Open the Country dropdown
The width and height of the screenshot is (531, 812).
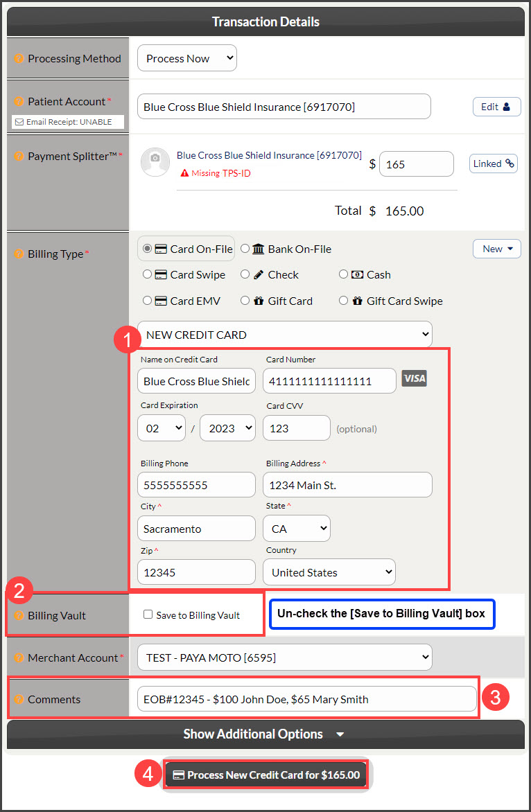[x=329, y=572]
